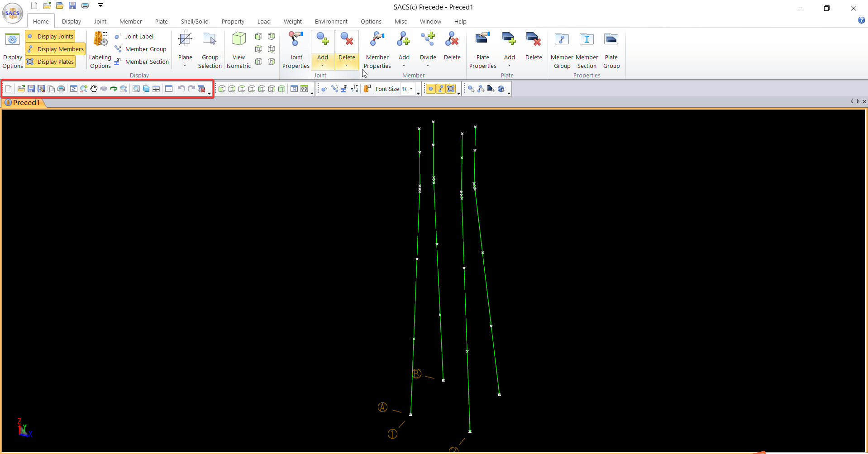Open the Display ribbon tab
The height and width of the screenshot is (454, 868).
tap(72, 21)
